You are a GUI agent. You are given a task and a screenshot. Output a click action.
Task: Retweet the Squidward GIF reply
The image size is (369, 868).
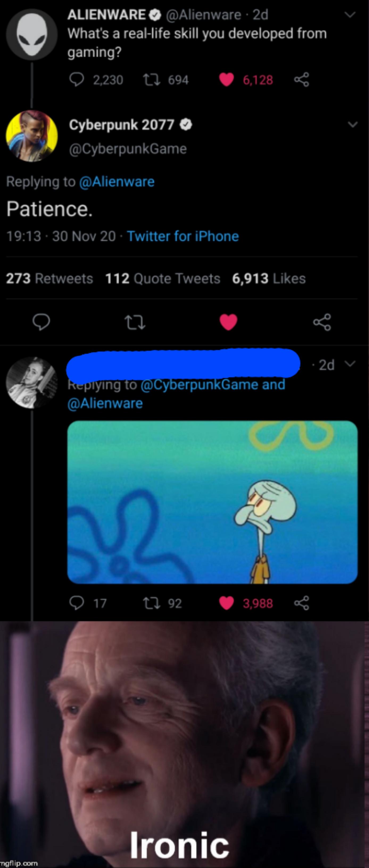(152, 603)
